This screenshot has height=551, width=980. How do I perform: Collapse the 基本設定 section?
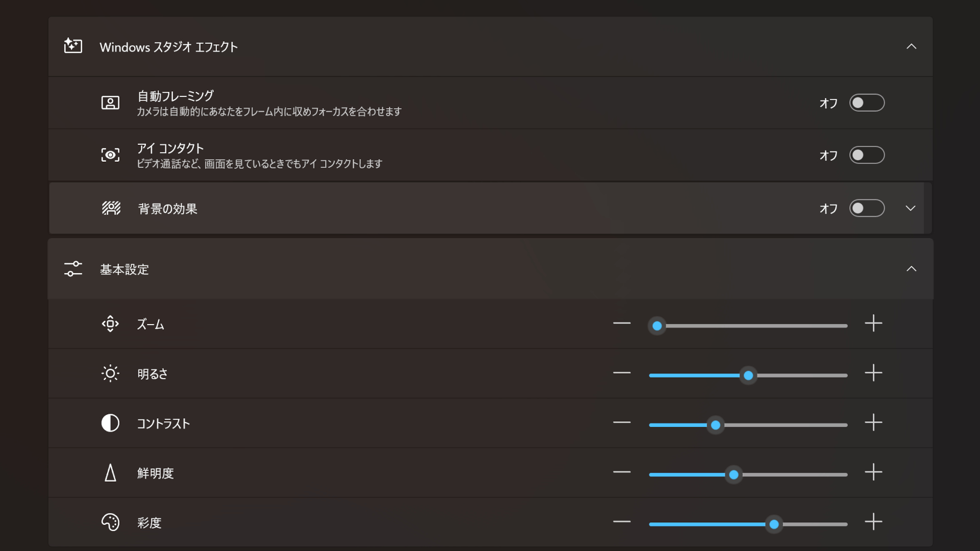point(911,269)
